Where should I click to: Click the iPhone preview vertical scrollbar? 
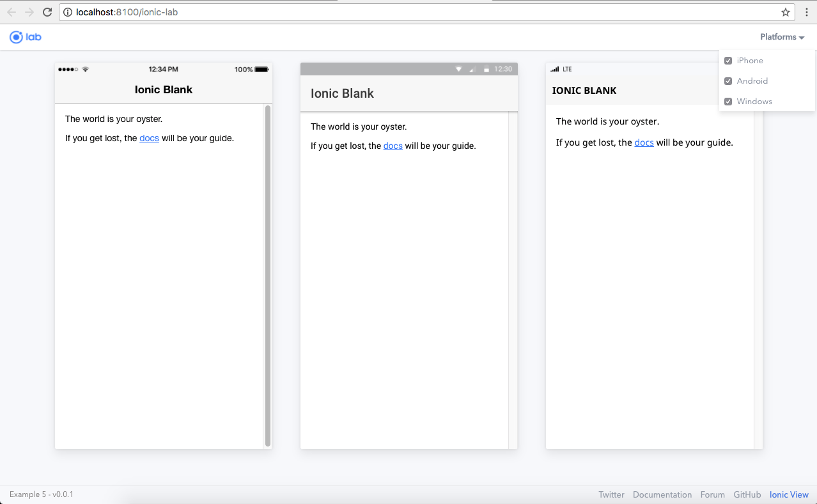click(268, 275)
